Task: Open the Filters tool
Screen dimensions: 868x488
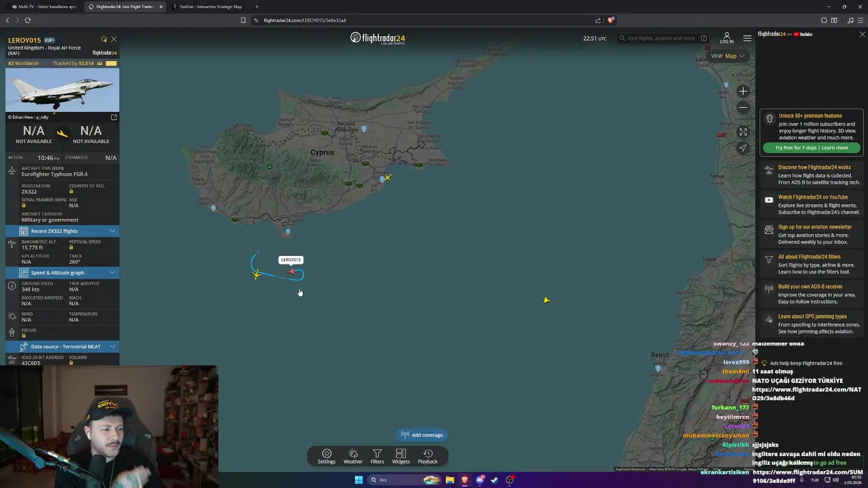Action: click(x=377, y=456)
